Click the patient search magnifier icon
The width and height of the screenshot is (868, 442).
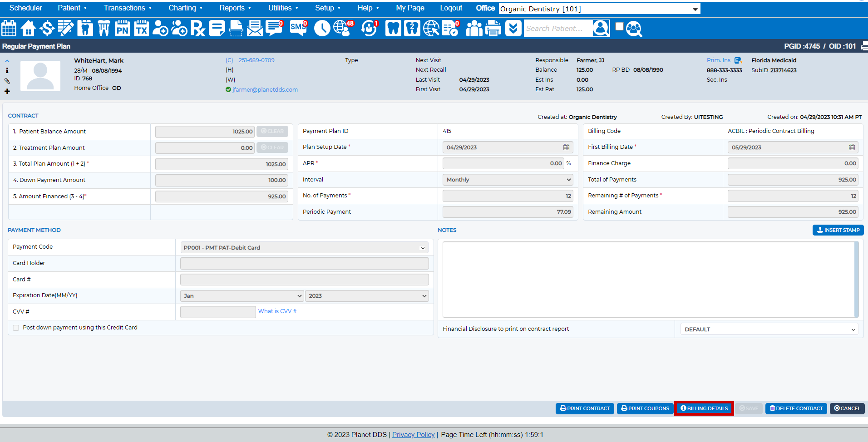coord(601,28)
